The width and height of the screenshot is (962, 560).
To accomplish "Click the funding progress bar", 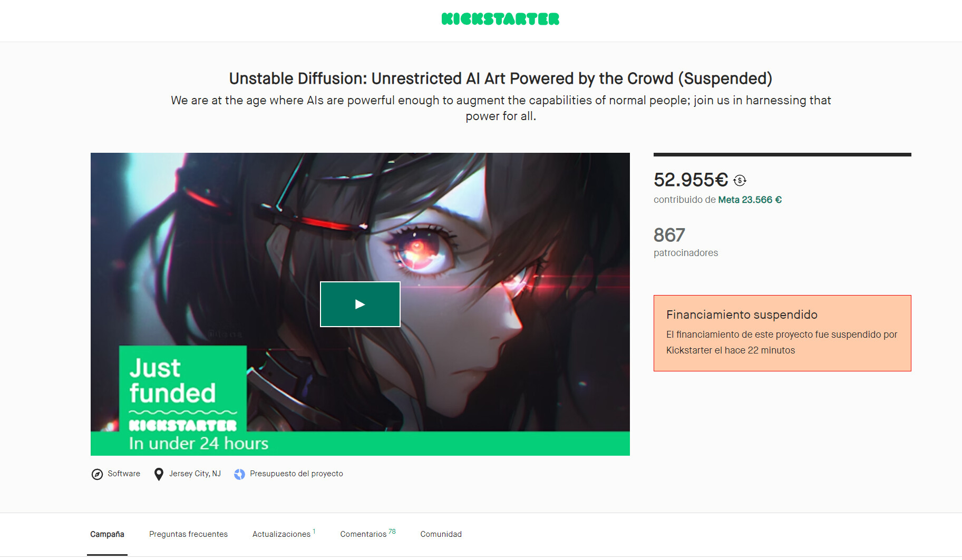I will (x=782, y=154).
